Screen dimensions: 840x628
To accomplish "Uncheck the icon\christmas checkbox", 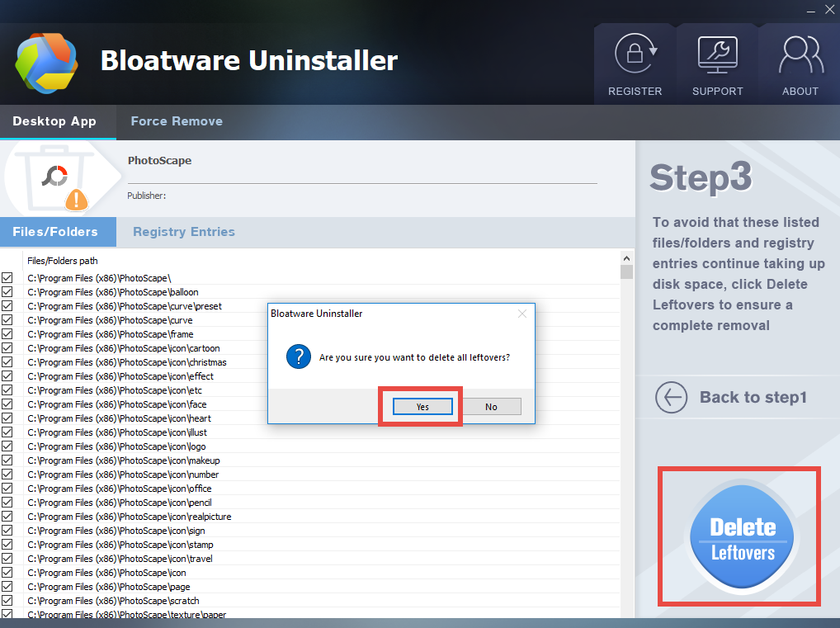I will pos(7,362).
